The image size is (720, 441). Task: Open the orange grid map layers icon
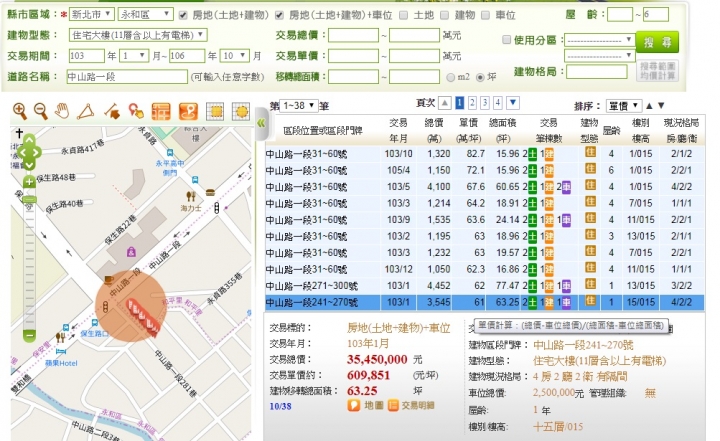point(161,111)
